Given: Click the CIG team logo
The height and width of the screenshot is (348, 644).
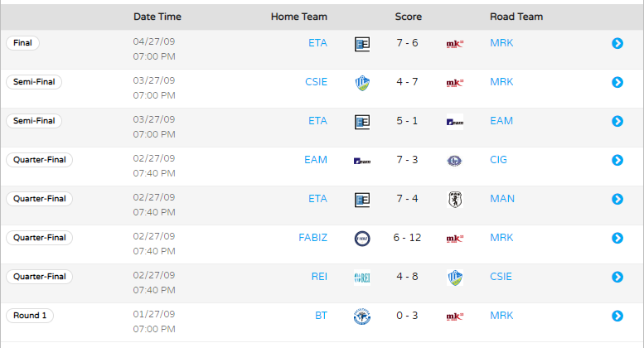Looking at the screenshot, I should (455, 161).
